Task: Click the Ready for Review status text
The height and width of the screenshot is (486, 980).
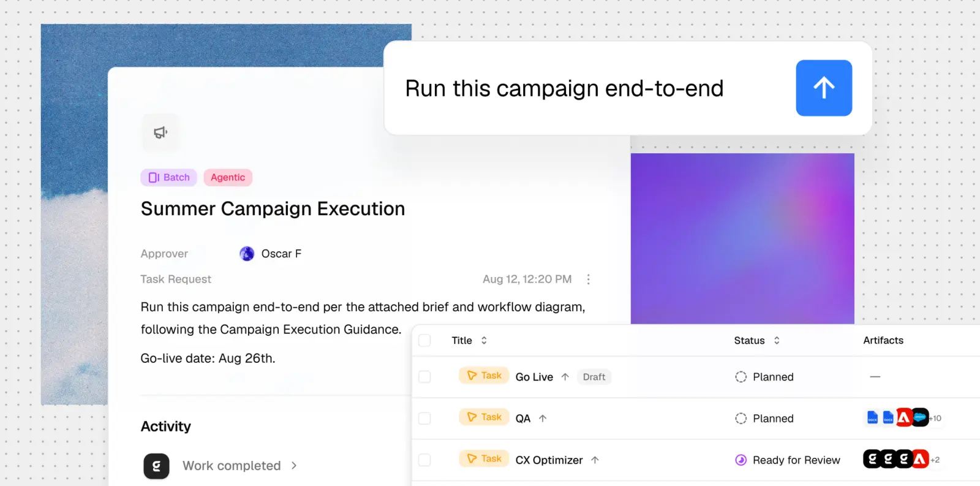Action: pos(796,460)
